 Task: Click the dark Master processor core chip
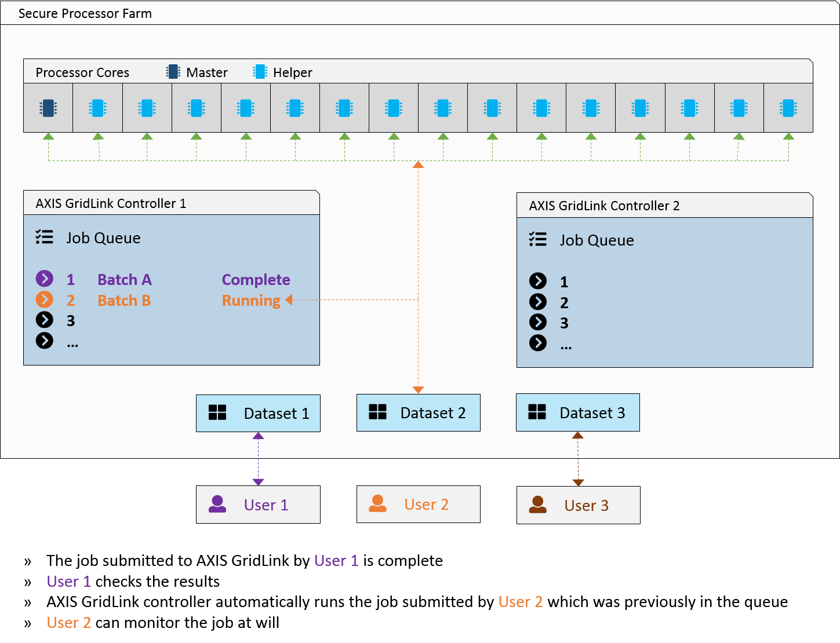(x=48, y=108)
